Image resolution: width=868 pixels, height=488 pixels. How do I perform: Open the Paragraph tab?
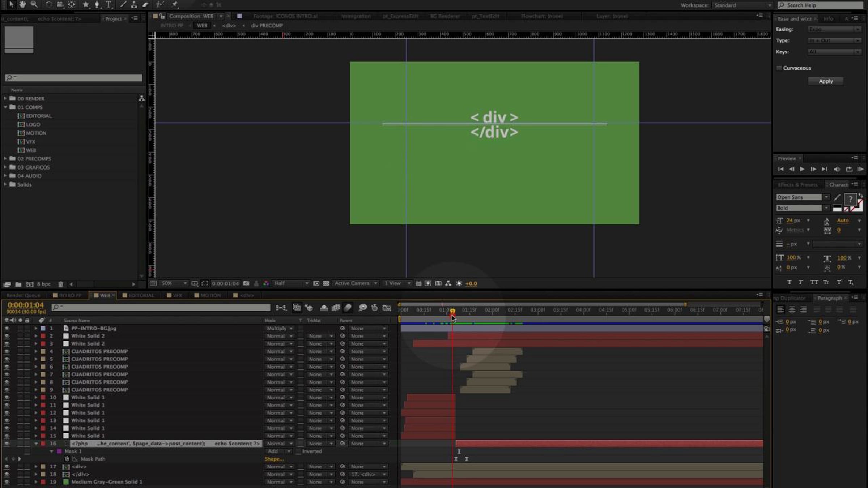point(830,298)
